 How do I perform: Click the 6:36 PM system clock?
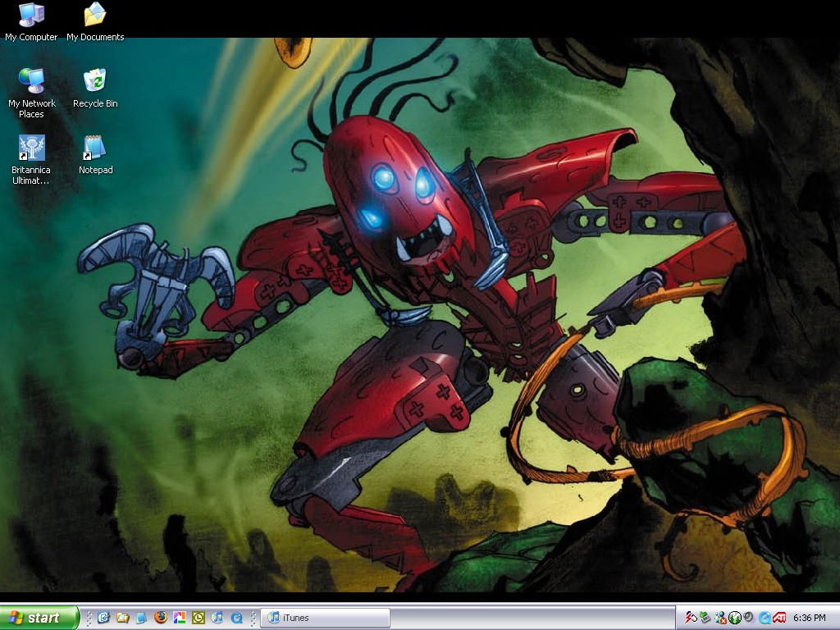coord(810,618)
